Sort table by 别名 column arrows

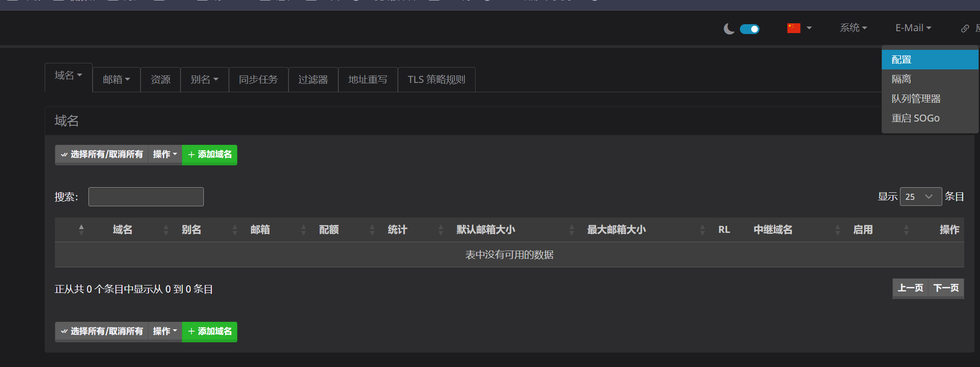coord(235,230)
